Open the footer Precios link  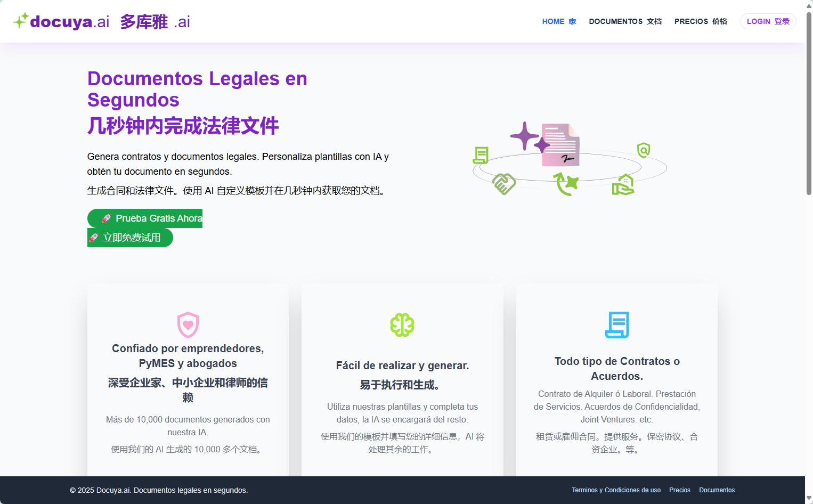coord(680,490)
